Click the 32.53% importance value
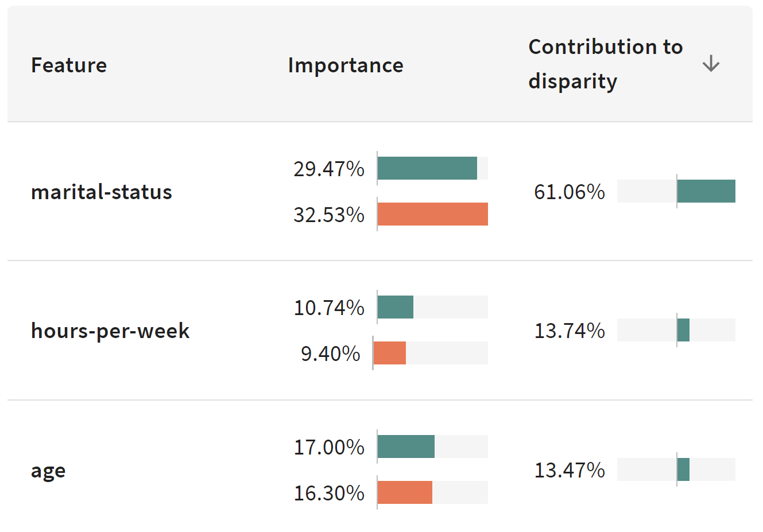 pyautogui.click(x=328, y=215)
